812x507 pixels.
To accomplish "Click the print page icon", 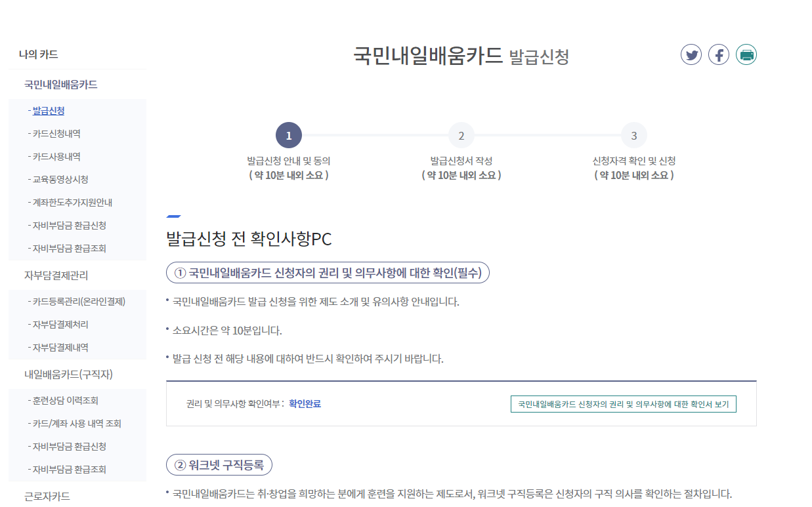I will pyautogui.click(x=746, y=54).
